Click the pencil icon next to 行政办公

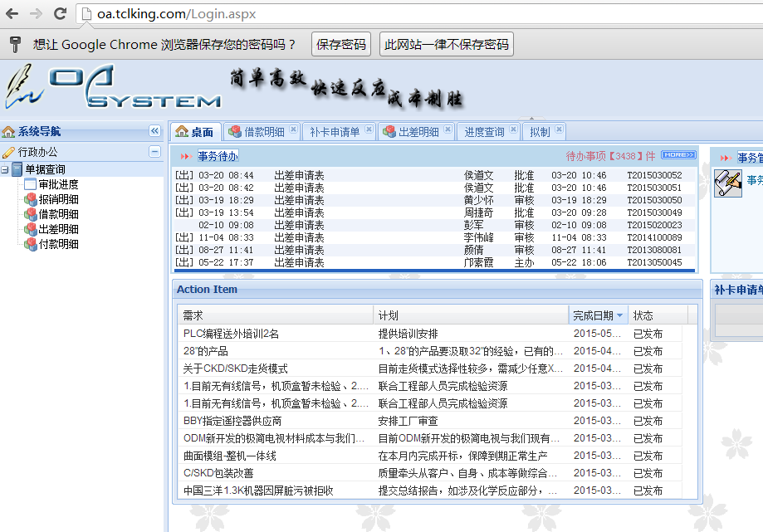[x=8, y=152]
